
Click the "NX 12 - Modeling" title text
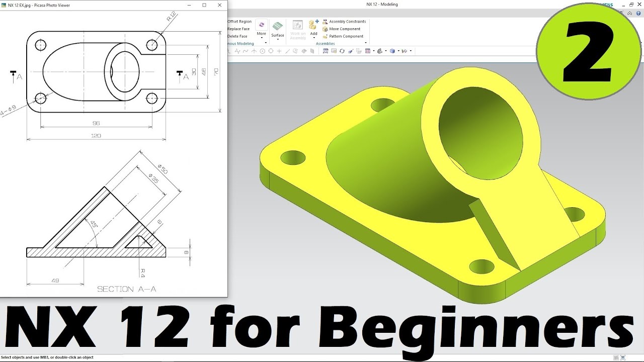(382, 5)
